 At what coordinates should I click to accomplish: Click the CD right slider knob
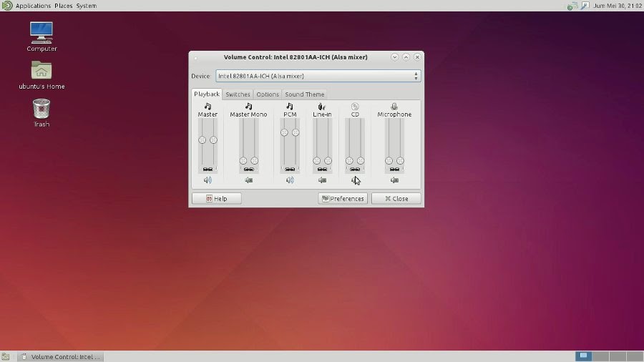tap(361, 160)
